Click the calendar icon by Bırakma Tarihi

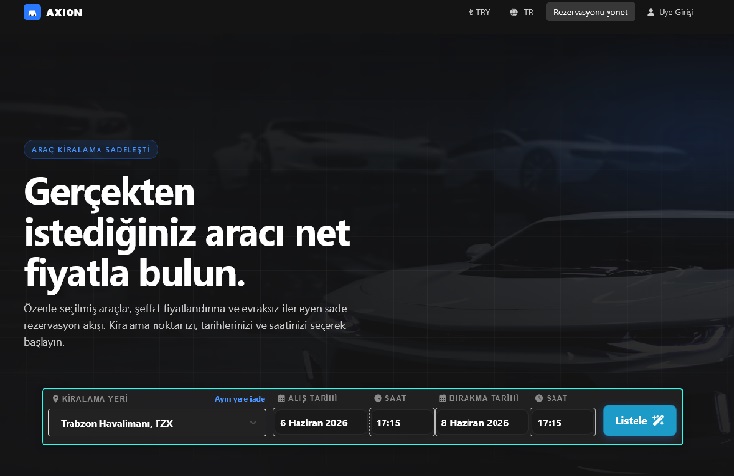[x=442, y=398]
